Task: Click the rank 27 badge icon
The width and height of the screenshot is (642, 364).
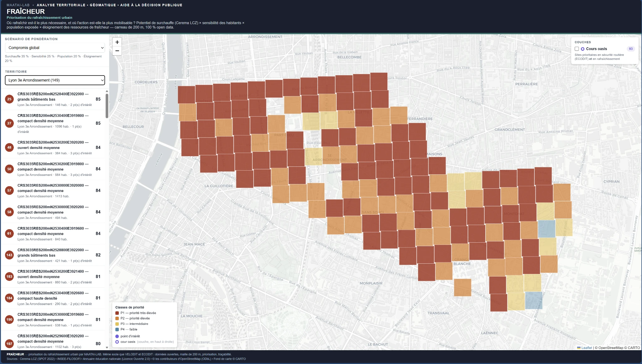Action: point(9,123)
